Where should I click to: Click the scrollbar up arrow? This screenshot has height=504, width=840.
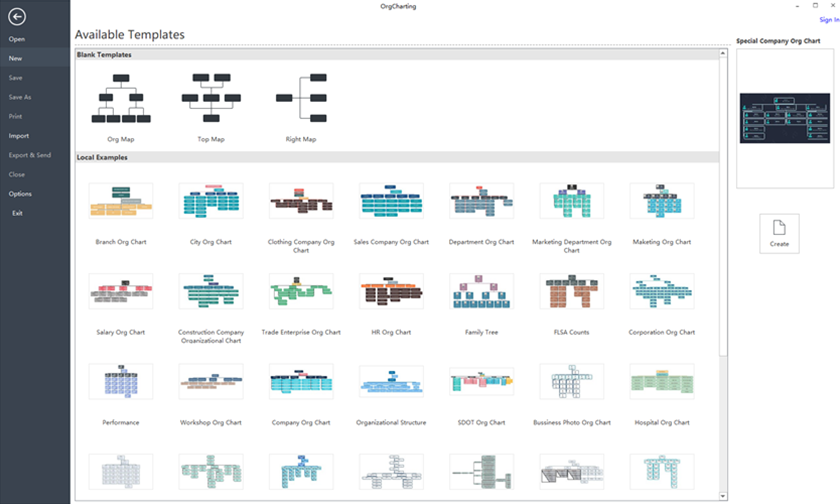coord(723,53)
